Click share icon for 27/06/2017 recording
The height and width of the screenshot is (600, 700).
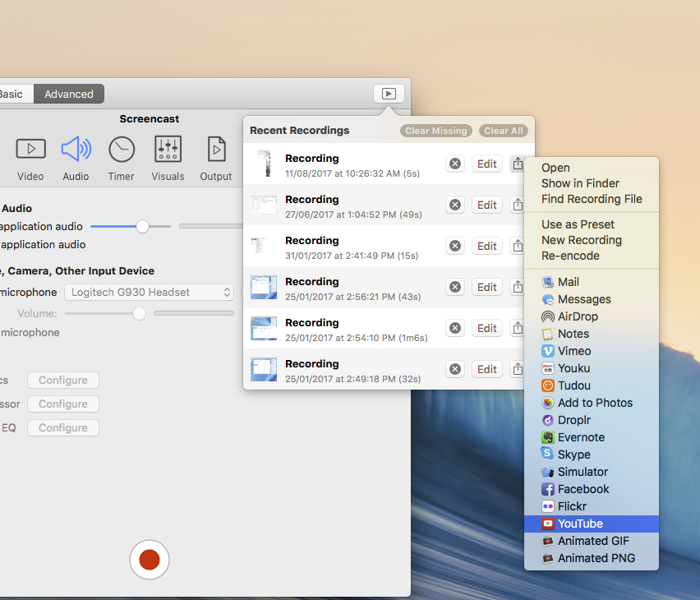tap(518, 205)
